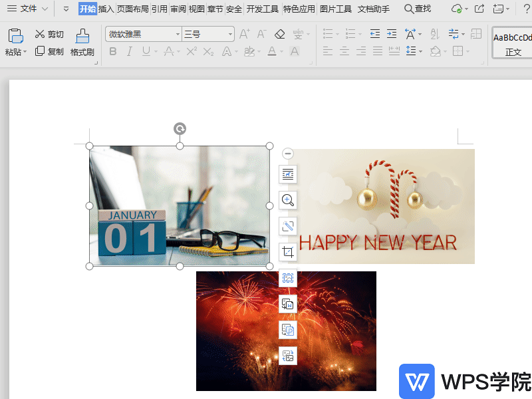Click the share icon
The height and width of the screenshot is (399, 532).
pyautogui.click(x=479, y=9)
